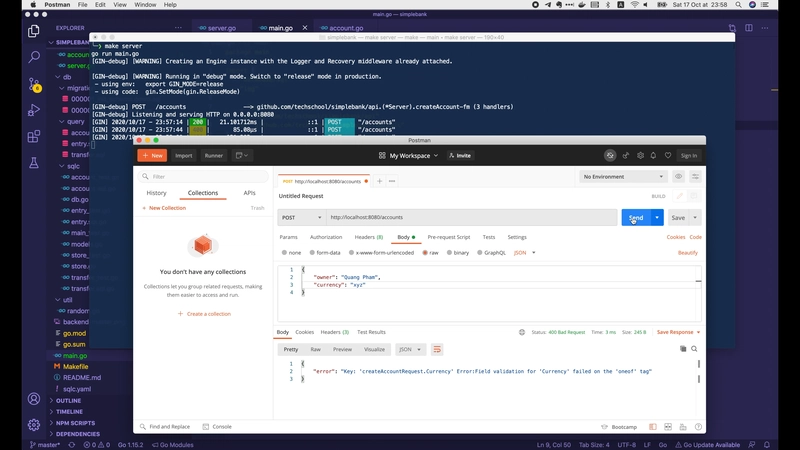The height and width of the screenshot is (450, 800).
Task: Select the binary body option
Action: coord(457,253)
